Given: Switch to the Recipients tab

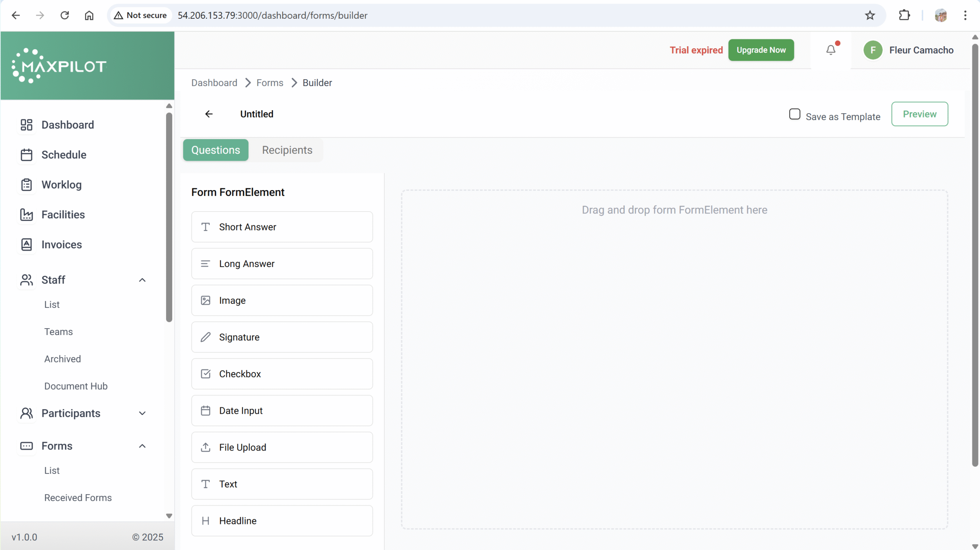Looking at the screenshot, I should tap(287, 150).
